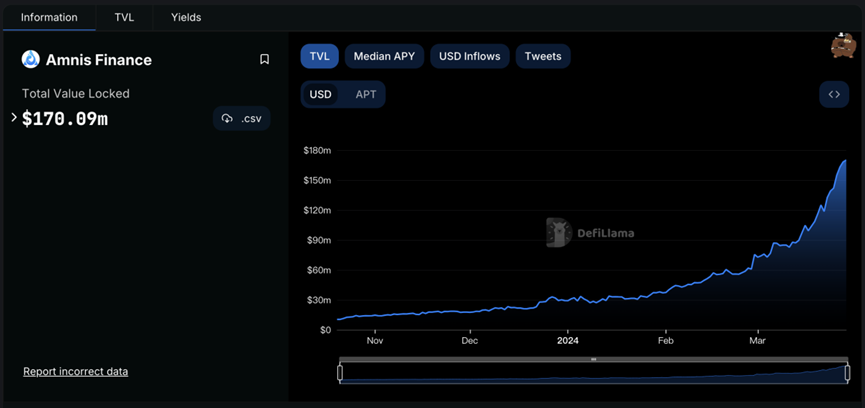
Task: Open the Yields tab
Action: pos(186,18)
